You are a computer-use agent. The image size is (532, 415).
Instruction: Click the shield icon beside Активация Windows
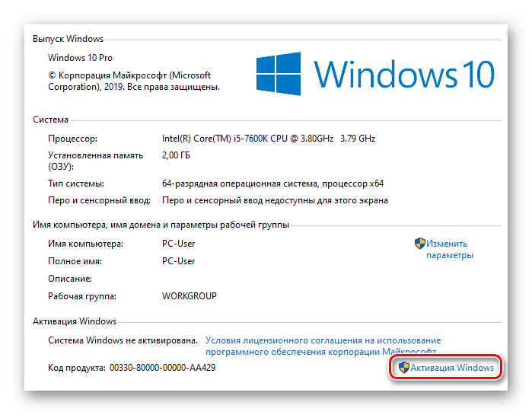[x=403, y=367]
